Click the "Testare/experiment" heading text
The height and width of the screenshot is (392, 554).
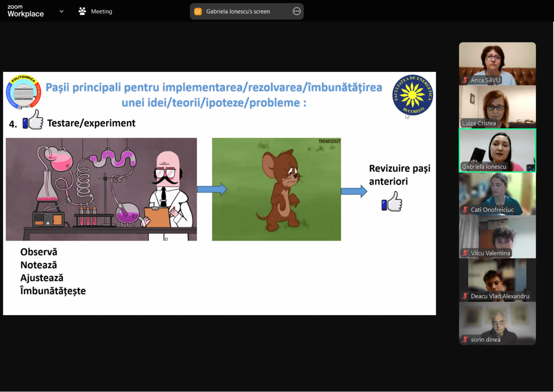click(91, 123)
